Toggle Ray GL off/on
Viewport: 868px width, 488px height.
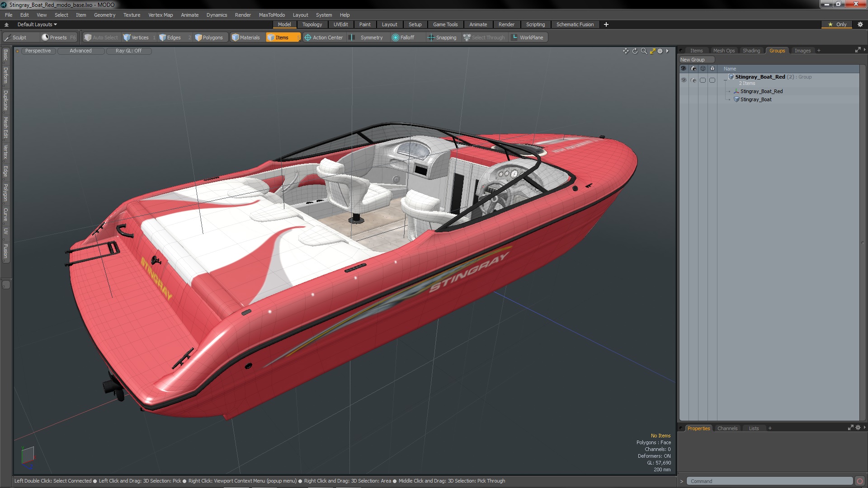[x=128, y=51]
